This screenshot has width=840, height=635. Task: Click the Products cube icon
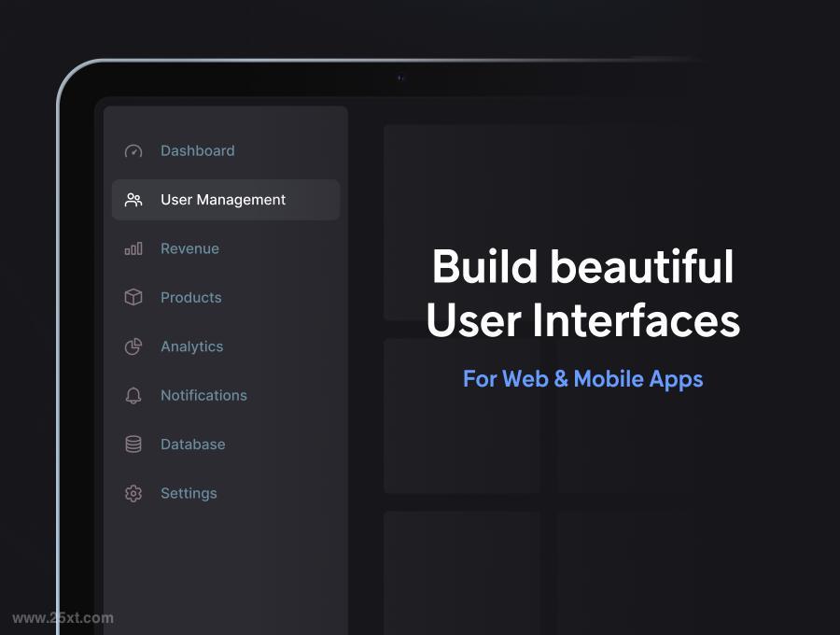133,297
